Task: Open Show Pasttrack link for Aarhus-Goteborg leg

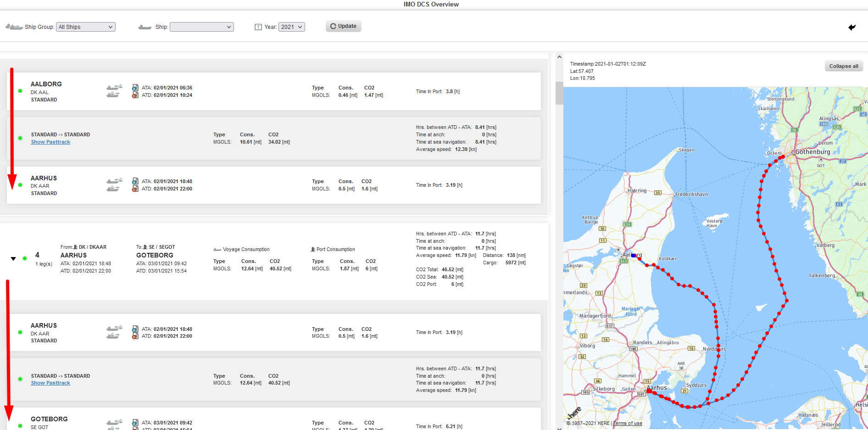Action: click(50, 383)
